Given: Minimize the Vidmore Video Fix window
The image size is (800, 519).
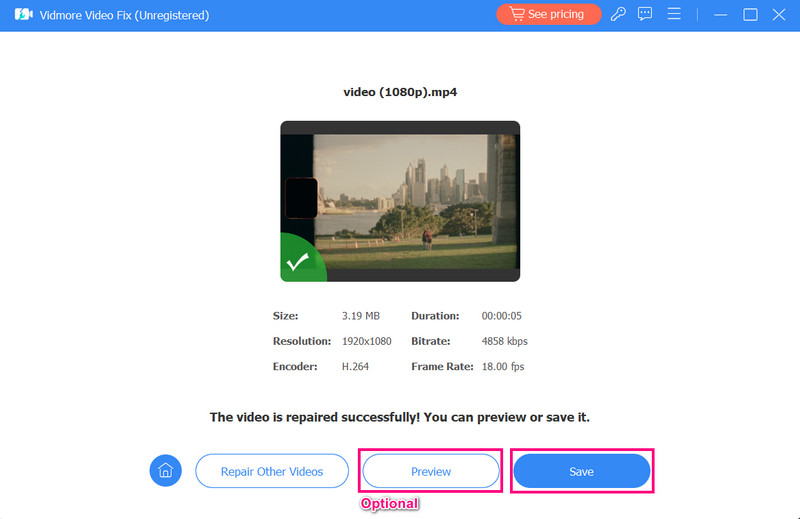Looking at the screenshot, I should (x=720, y=15).
